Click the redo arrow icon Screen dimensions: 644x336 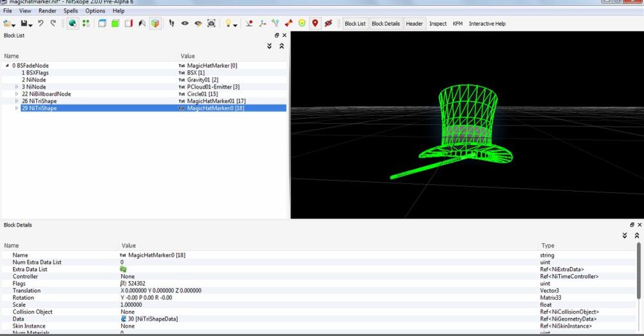click(x=53, y=23)
